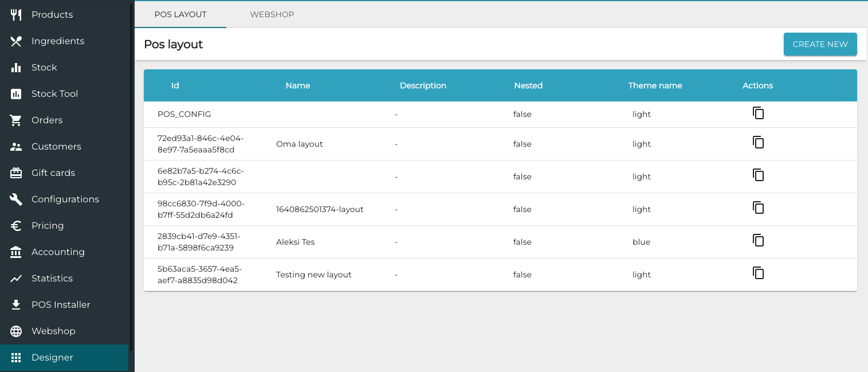Click the Products fork-and-knife icon
Viewport: 868px width, 372px height.
coord(16,15)
